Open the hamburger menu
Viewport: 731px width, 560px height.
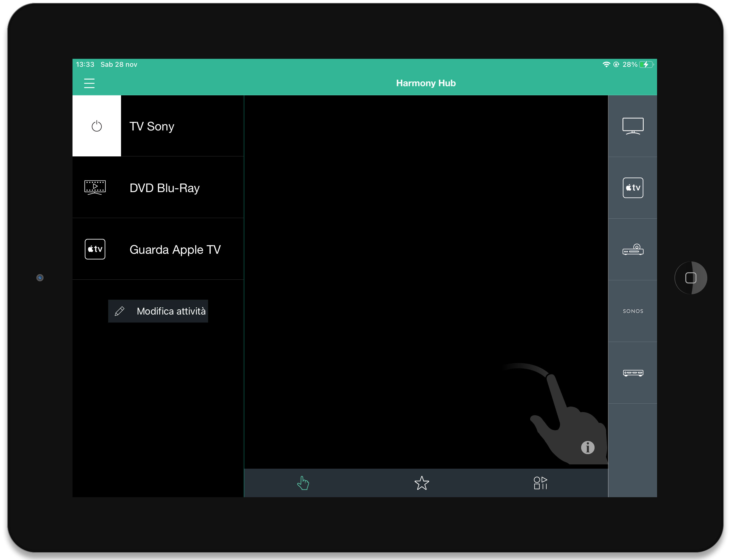click(x=89, y=83)
